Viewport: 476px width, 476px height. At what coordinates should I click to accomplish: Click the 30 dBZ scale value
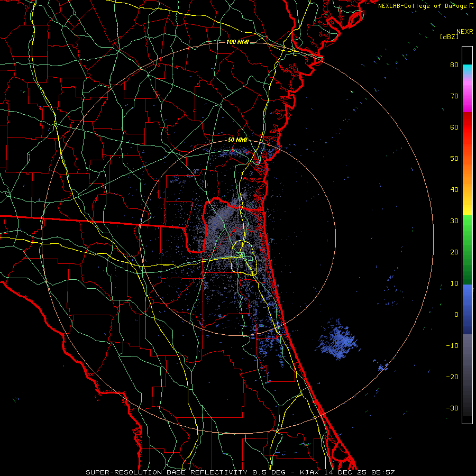coord(454,221)
